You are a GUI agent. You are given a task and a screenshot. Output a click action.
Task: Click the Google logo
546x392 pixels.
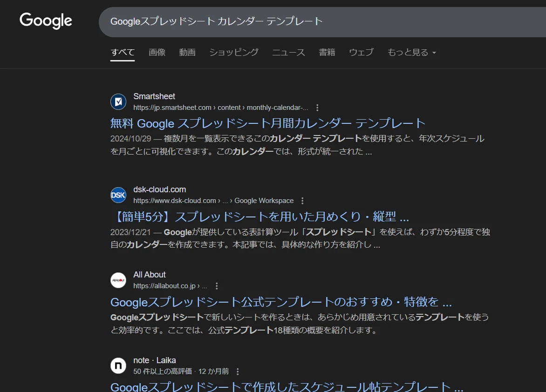point(46,21)
